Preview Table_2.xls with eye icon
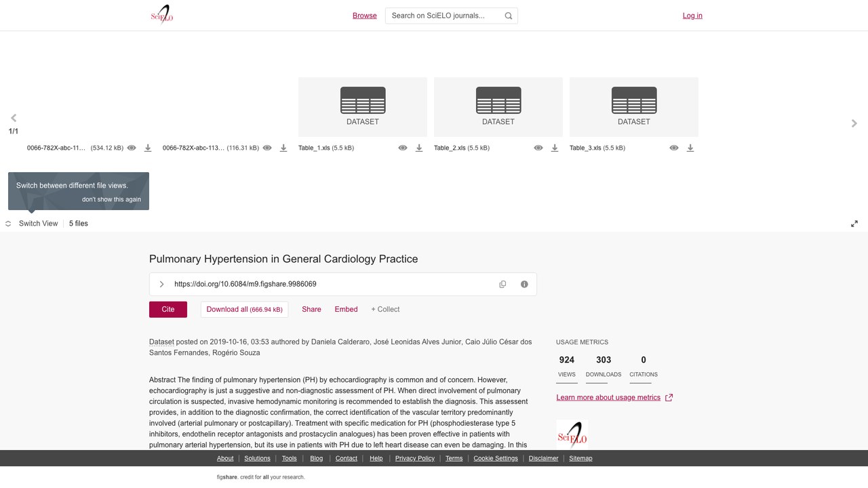 tap(538, 148)
